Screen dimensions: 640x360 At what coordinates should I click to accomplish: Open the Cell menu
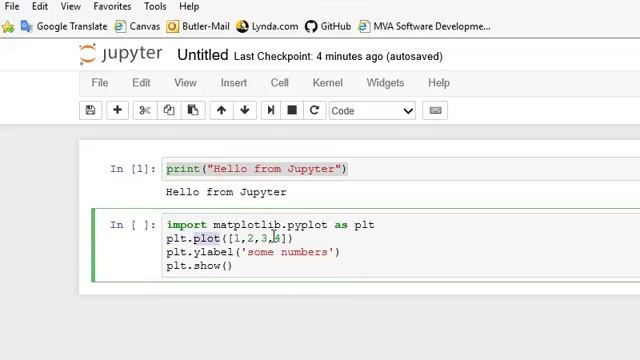coord(280,83)
